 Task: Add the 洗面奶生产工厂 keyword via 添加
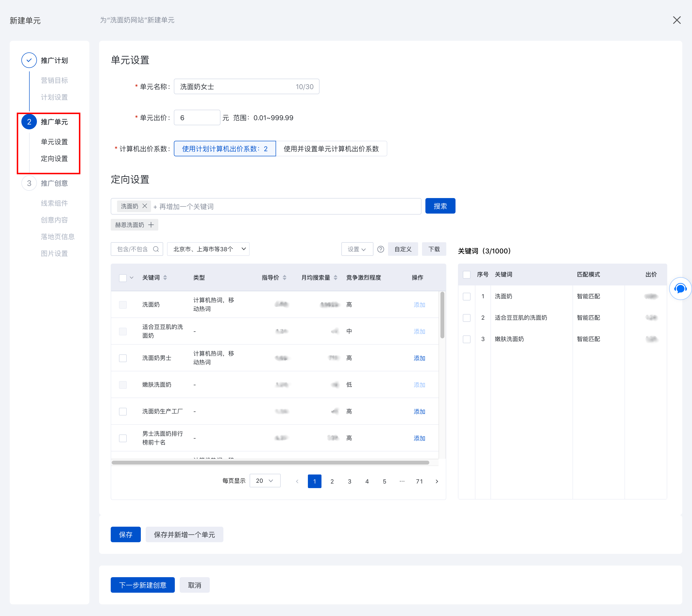(x=419, y=412)
